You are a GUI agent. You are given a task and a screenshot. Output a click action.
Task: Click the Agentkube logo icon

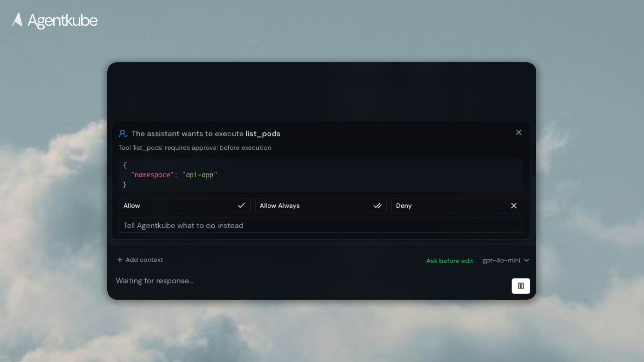point(18,20)
